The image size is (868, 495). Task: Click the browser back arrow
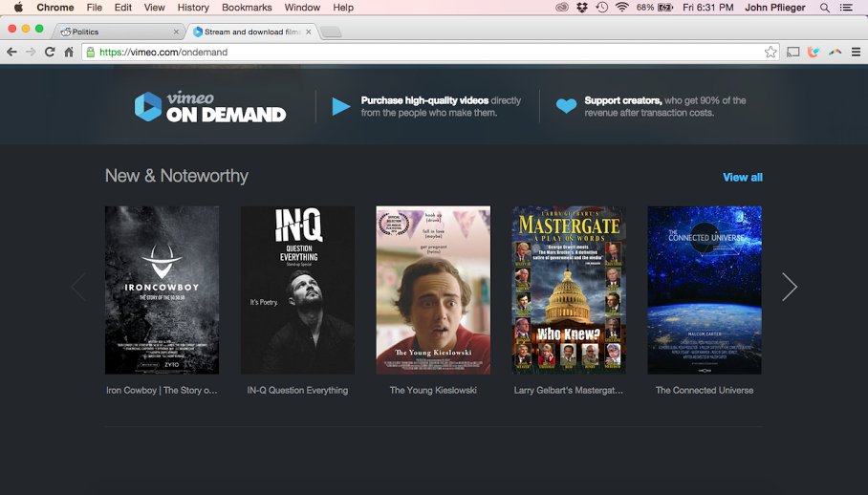11,52
